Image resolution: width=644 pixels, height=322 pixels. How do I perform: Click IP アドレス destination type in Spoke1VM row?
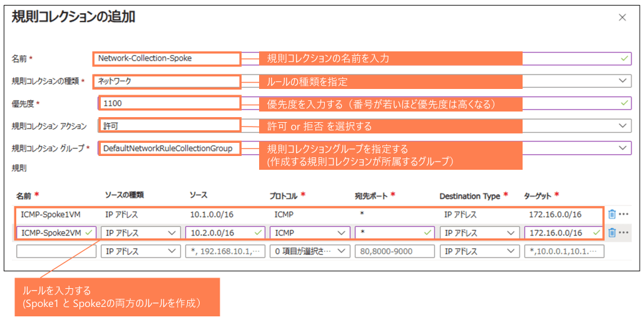coord(460,214)
